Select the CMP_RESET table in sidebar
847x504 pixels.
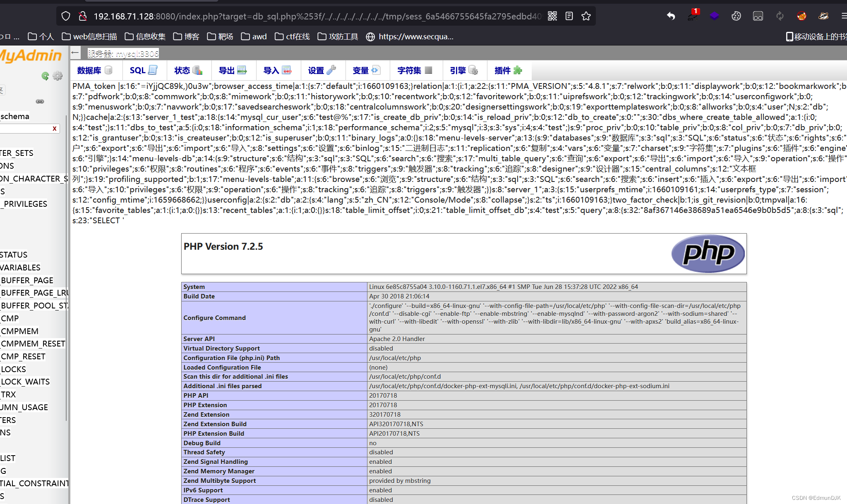[23, 356]
